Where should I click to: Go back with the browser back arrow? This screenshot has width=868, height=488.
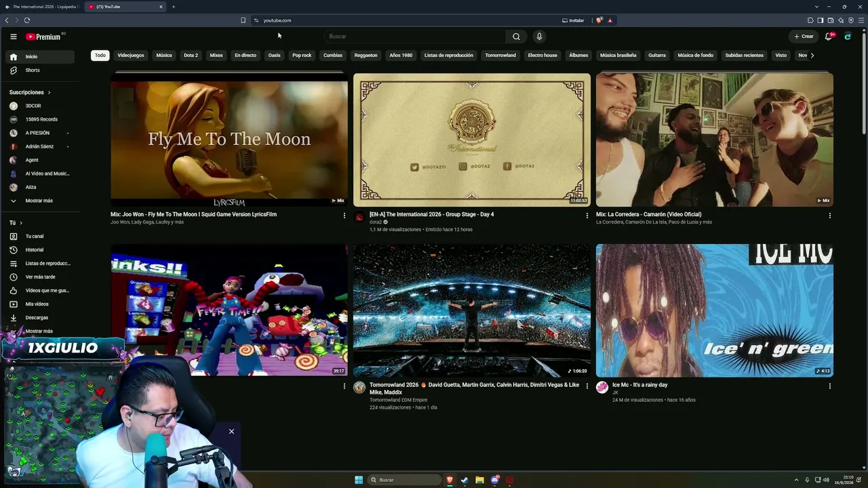(7, 20)
